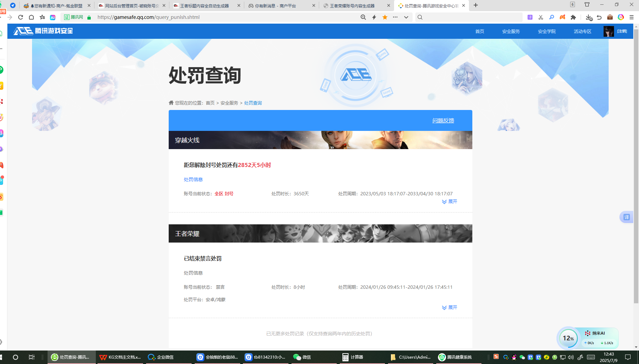Switch to the 网站后台管理首页 tab

point(132,6)
